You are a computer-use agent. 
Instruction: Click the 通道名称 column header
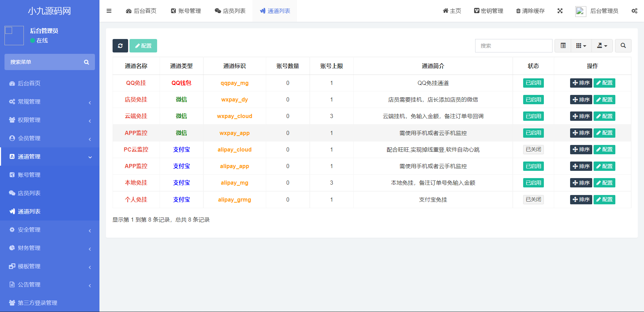click(136, 66)
